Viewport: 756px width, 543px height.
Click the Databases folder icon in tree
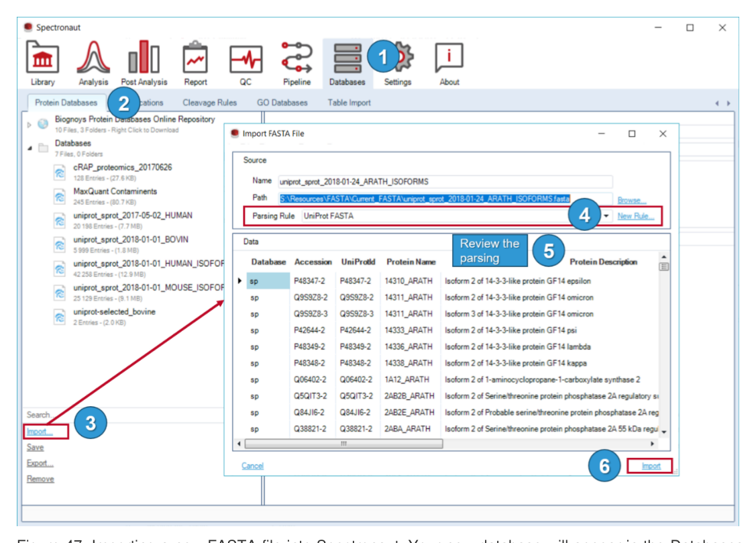(44, 148)
